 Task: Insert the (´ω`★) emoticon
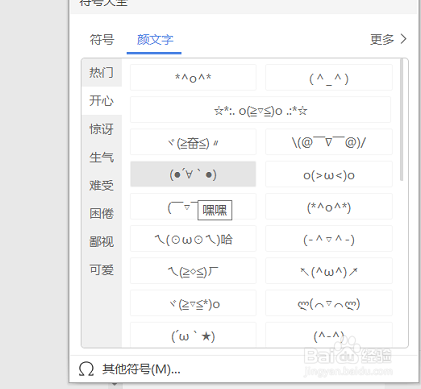193,335
